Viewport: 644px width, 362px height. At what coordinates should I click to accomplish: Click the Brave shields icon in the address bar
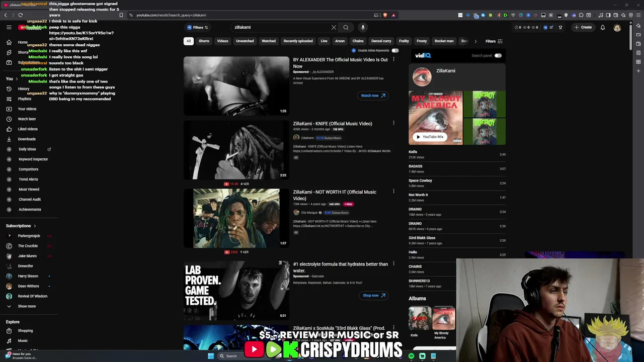coord(385,15)
